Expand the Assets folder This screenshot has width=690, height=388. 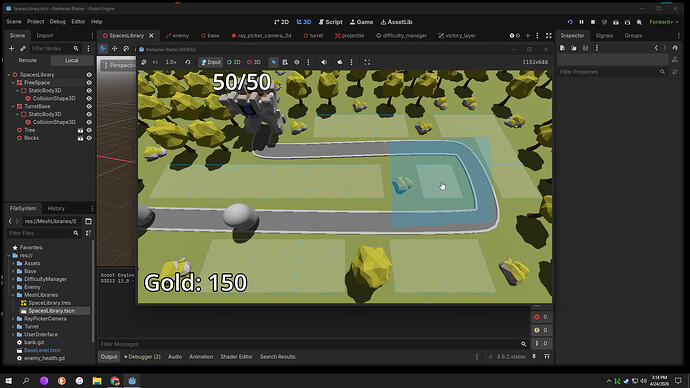click(x=13, y=264)
